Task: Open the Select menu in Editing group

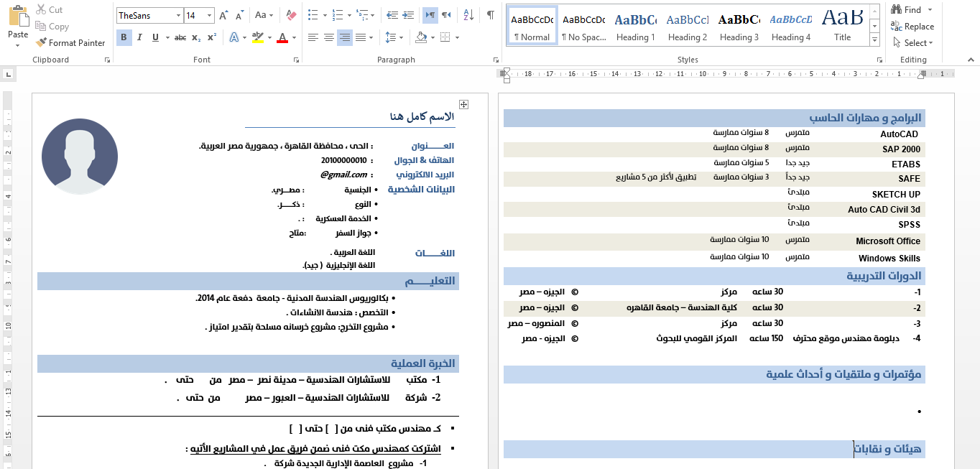Action: click(912, 43)
